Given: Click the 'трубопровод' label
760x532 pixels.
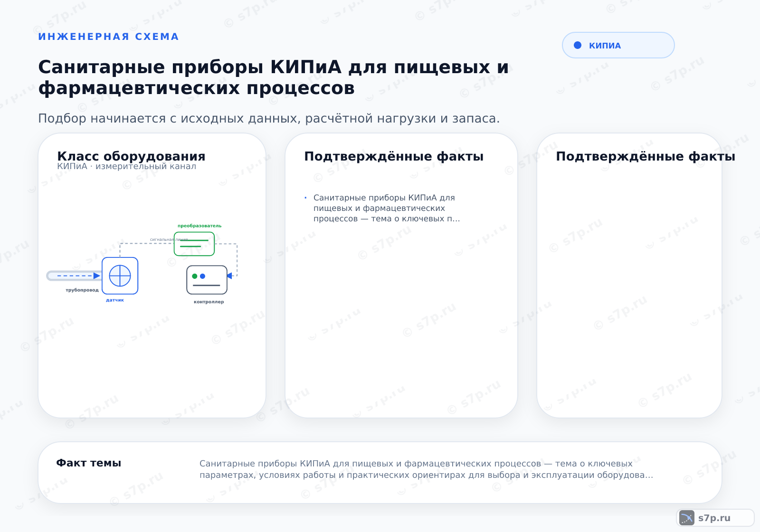Looking at the screenshot, I should pos(82,290).
